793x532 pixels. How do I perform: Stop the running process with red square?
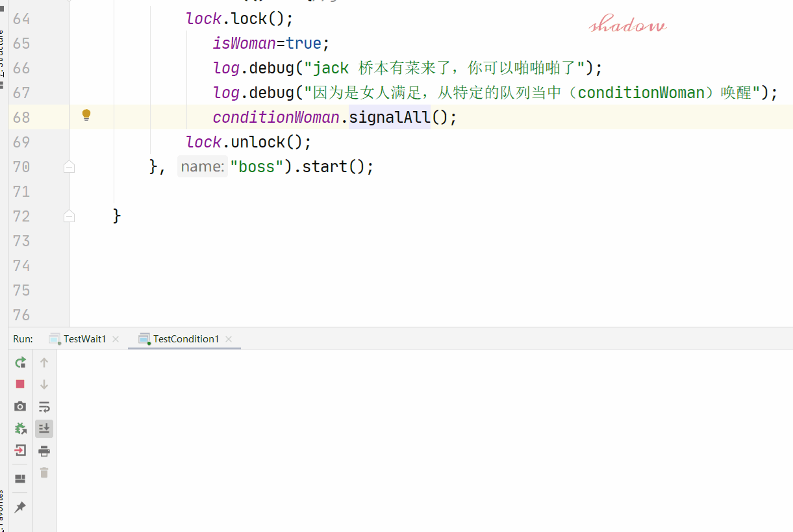[20, 384]
